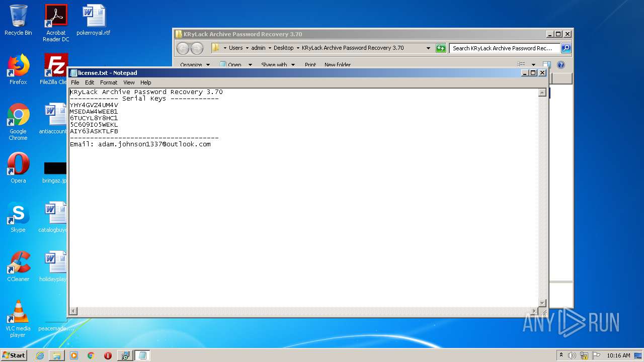Click the Notepad horizontal scrollbar right arrow
Image resolution: width=644 pixels, height=362 pixels.
click(x=534, y=311)
